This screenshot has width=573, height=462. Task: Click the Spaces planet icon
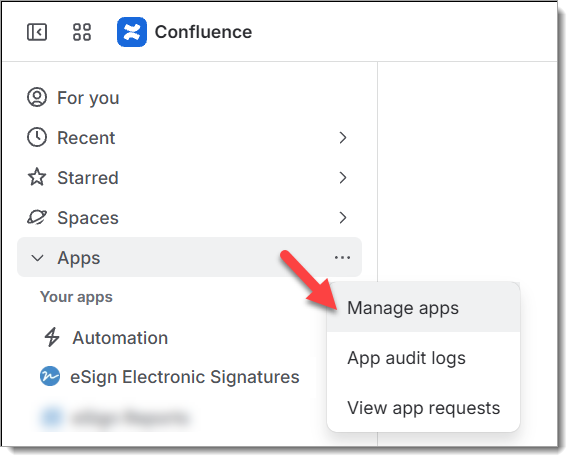tap(37, 217)
